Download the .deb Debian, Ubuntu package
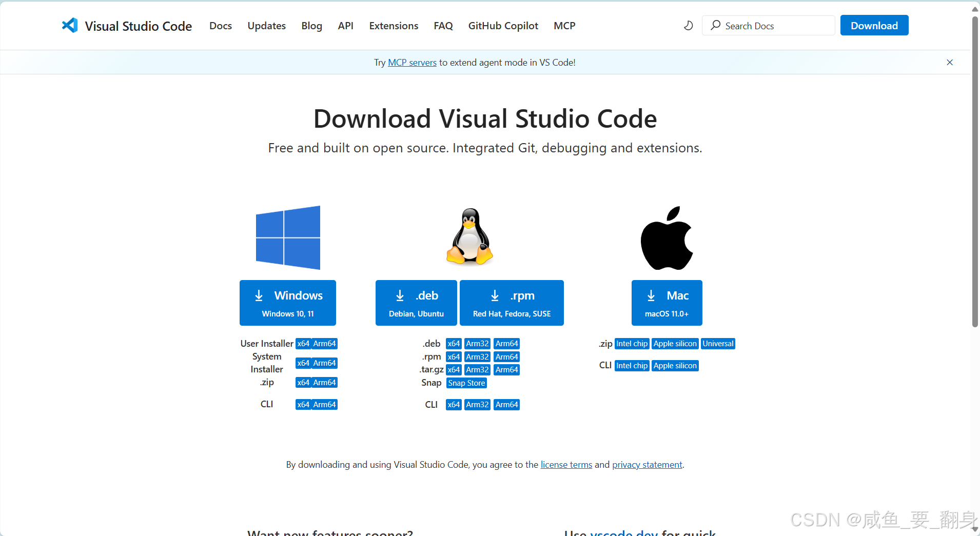The width and height of the screenshot is (980, 536). 416,303
